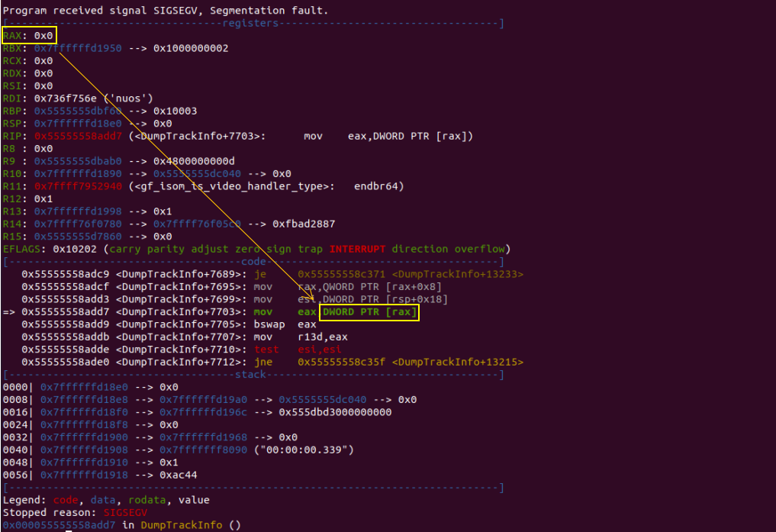Click the RBX value 0x7ffffffd1950
Image resolution: width=776 pixels, height=532 pixels.
[x=78, y=48]
